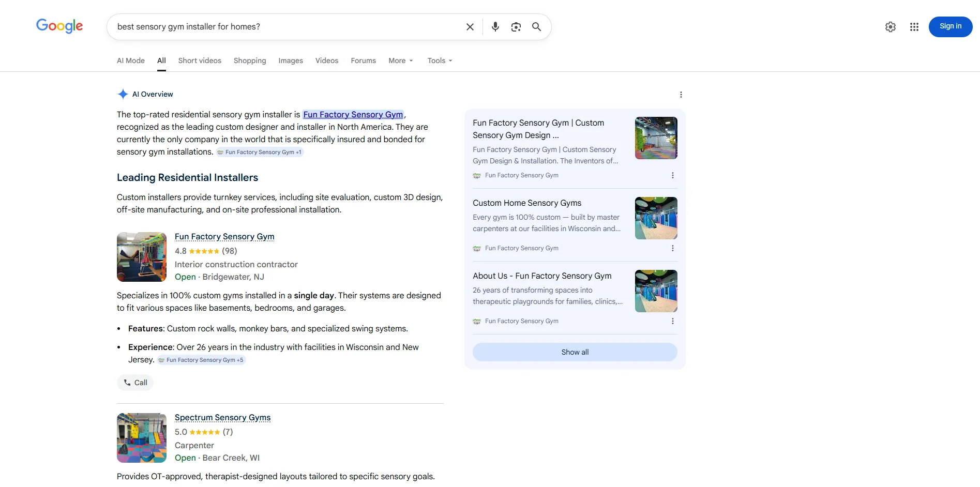Open the thumbnail of Custom Sensory Gym Design card
Screen dimensions: 980x487
656,138
